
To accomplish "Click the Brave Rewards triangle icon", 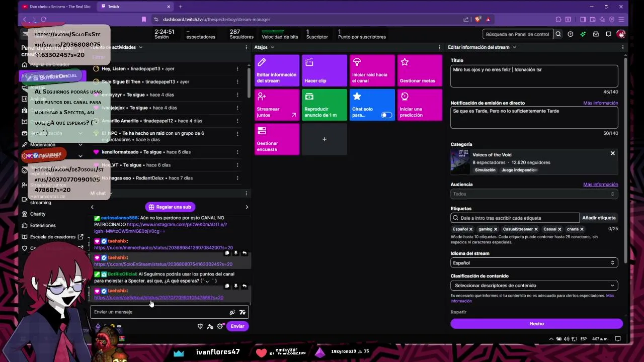I will click(488, 19).
